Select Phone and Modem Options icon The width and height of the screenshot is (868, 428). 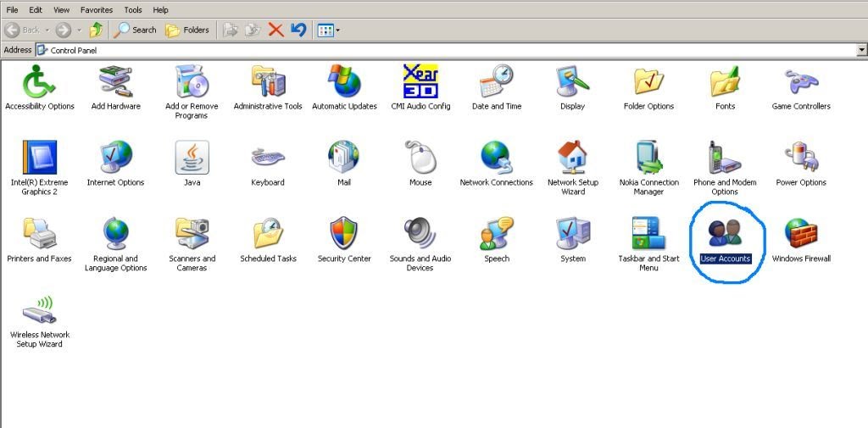pyautogui.click(x=726, y=158)
